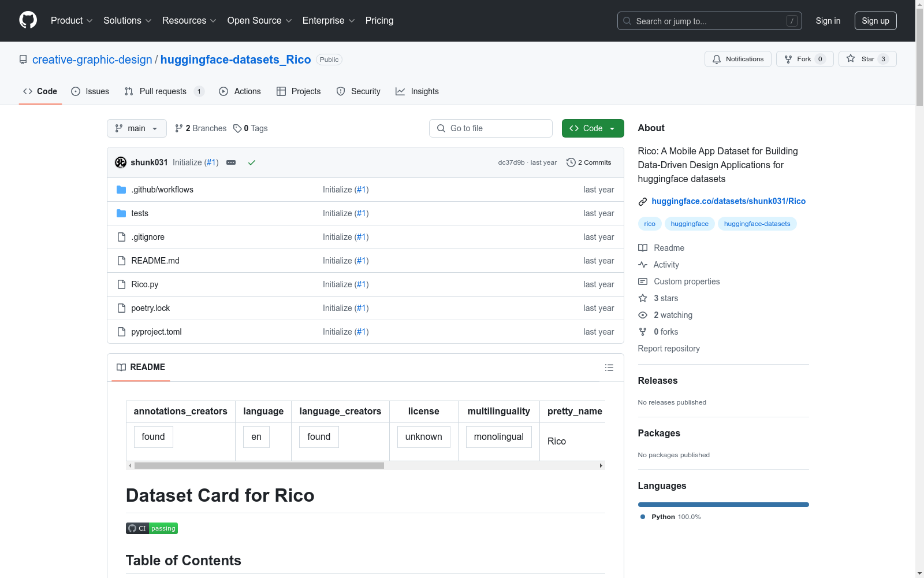Select the README tab heading
Screen dimensions: 924x578
(141, 367)
